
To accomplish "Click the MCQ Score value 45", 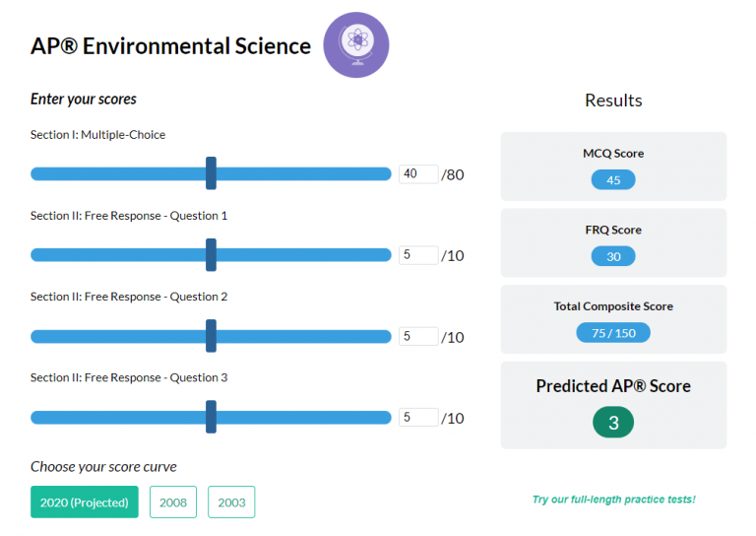I will tap(613, 180).
